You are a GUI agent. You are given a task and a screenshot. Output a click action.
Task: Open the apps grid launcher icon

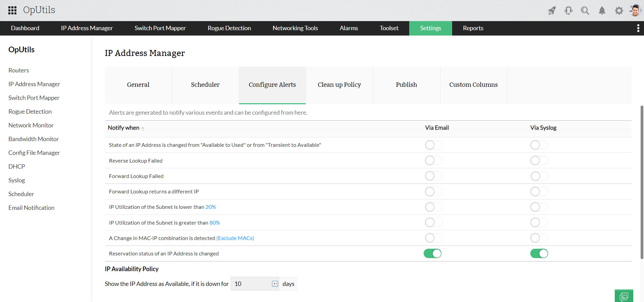coord(12,10)
